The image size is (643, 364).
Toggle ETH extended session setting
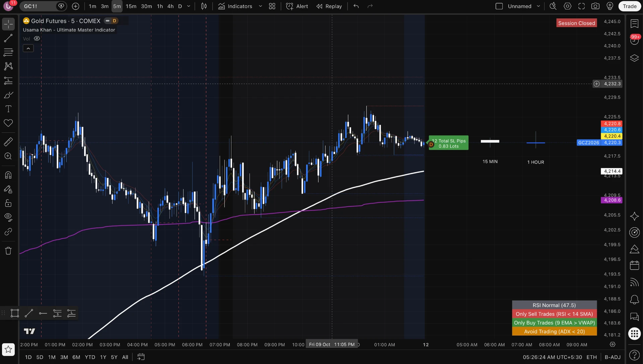click(x=591, y=357)
